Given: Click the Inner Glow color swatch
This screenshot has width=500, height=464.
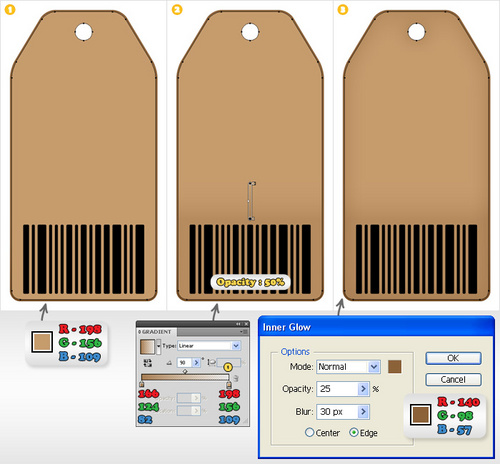Looking at the screenshot, I should click(x=395, y=367).
